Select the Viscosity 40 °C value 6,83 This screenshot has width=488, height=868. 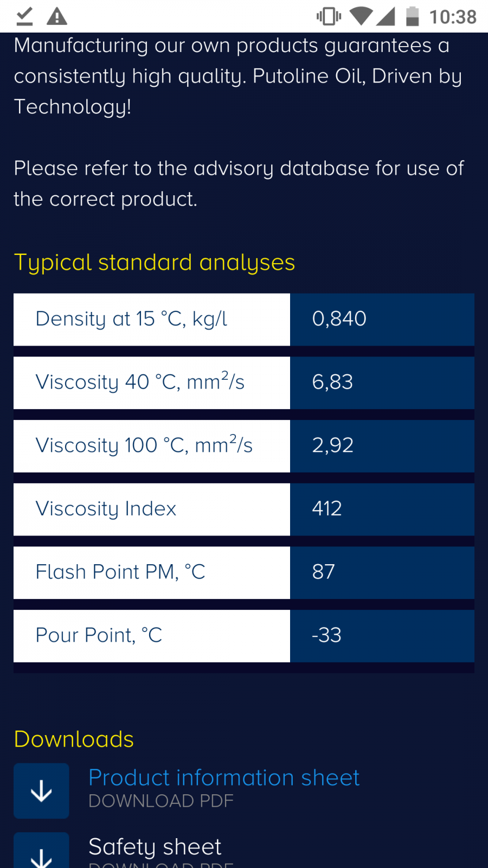pyautogui.click(x=332, y=382)
